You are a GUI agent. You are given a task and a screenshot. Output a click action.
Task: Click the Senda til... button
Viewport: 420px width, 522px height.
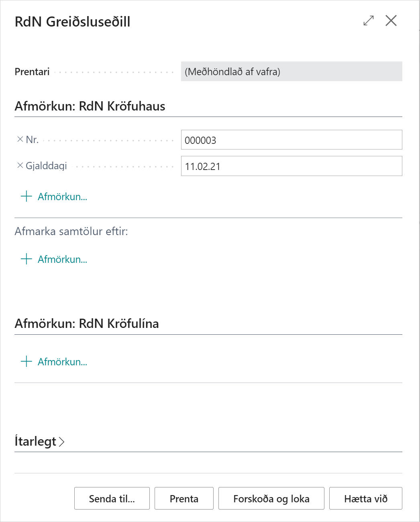pos(112,498)
